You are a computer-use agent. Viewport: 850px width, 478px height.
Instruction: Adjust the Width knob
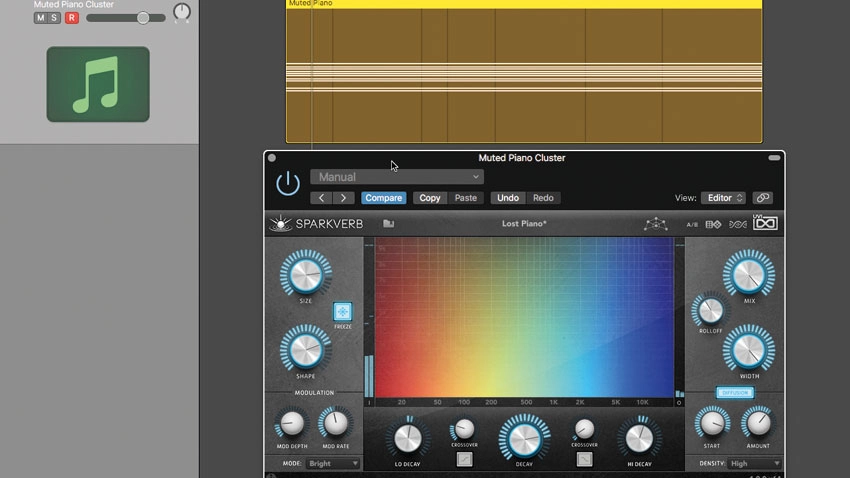[749, 350]
